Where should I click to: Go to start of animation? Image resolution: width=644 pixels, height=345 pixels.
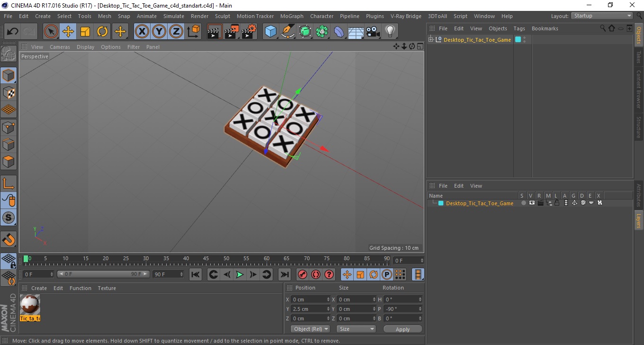coord(195,274)
